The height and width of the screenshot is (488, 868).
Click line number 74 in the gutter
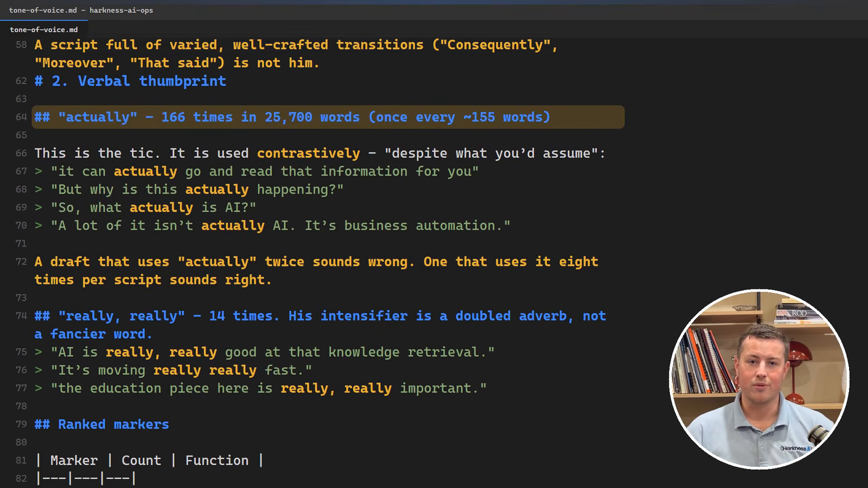(21, 316)
